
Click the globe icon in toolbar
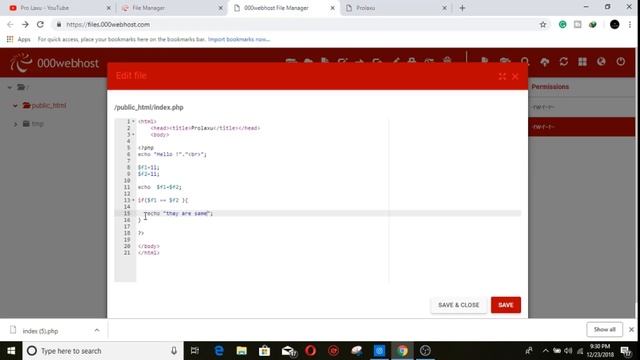point(601,62)
